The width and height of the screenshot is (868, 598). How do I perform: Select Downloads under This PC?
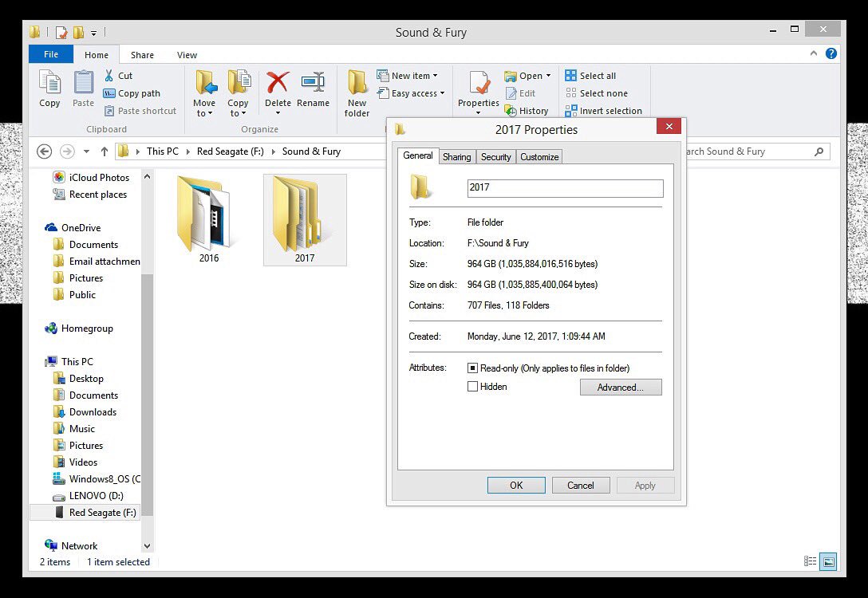click(x=85, y=411)
